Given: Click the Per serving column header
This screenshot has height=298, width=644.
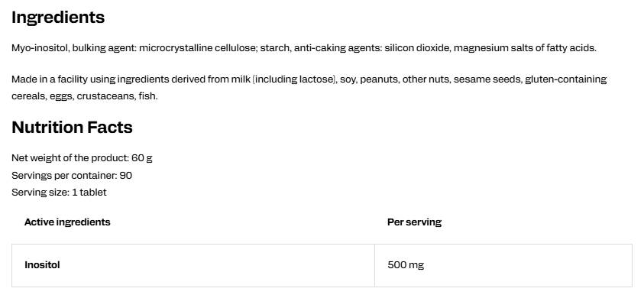Looking at the screenshot, I should (414, 222).
